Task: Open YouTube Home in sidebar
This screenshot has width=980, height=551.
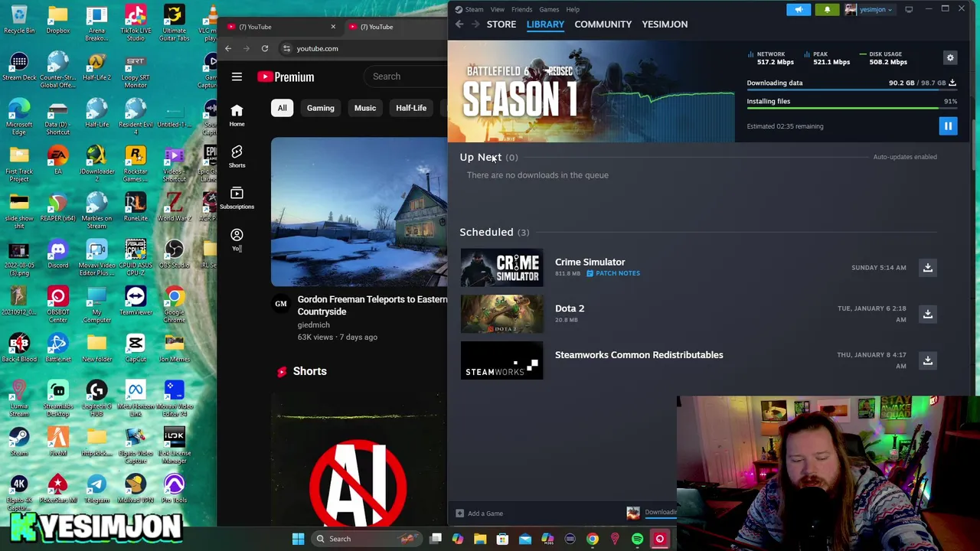Action: (x=237, y=115)
